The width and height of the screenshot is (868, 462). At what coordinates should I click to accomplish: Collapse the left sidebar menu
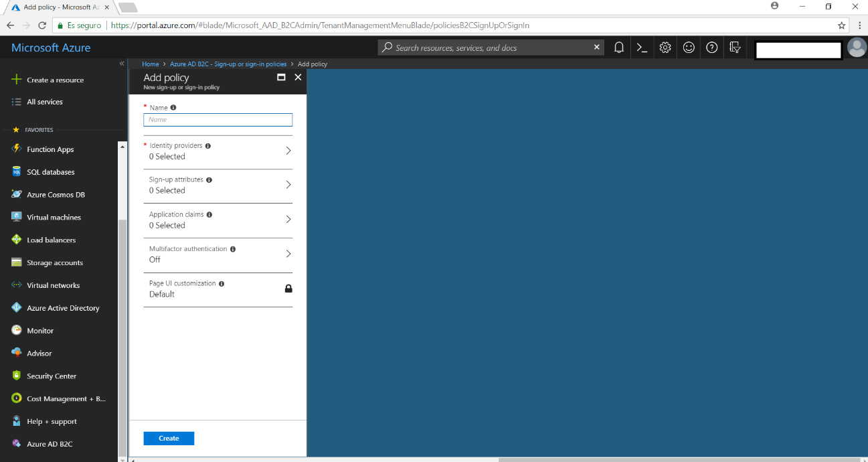(x=122, y=64)
